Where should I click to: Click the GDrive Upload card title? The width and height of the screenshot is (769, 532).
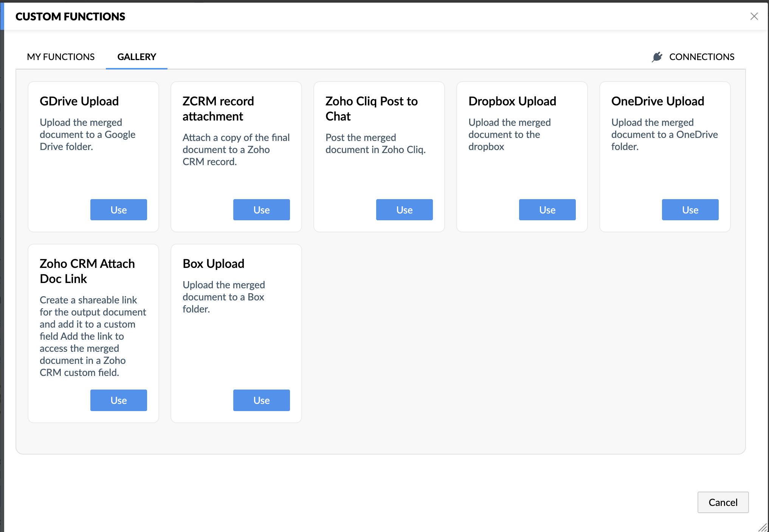[x=79, y=101]
